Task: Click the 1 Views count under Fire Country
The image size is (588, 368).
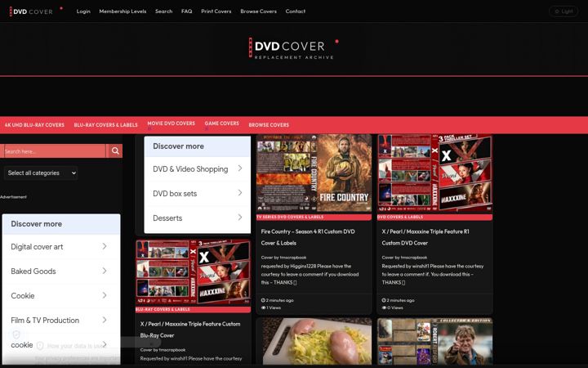Action: point(271,307)
